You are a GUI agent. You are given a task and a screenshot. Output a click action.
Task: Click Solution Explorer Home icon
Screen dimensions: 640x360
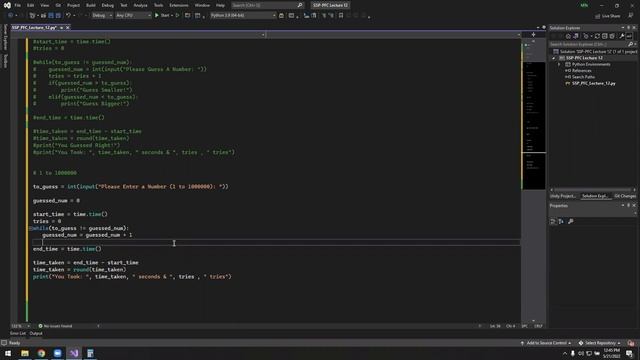(568, 36)
